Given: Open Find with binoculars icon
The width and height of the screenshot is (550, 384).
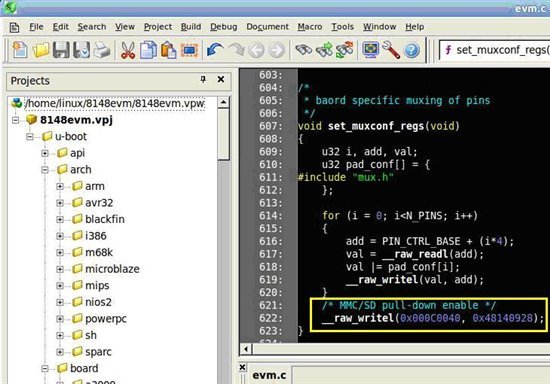Looking at the screenshot, I should (x=303, y=50).
